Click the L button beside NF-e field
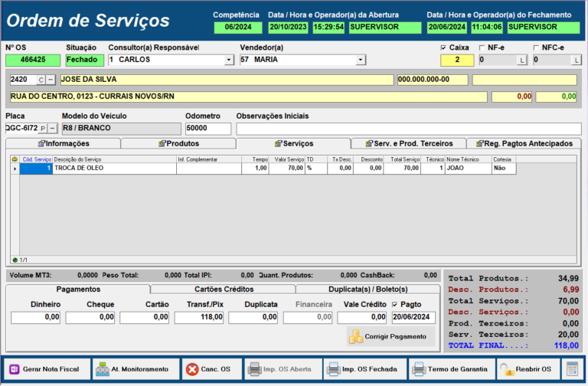 tap(521, 60)
